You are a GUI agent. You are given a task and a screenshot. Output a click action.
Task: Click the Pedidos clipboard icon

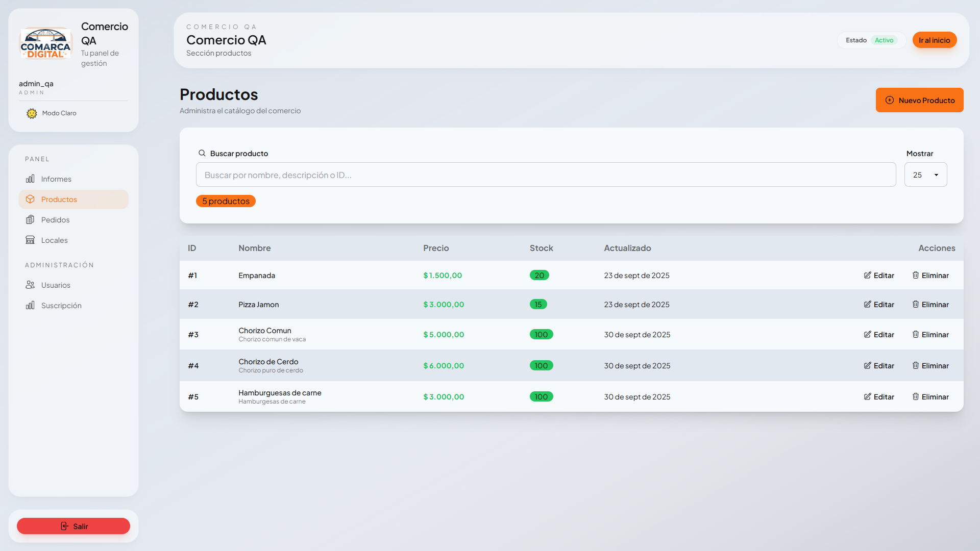pyautogui.click(x=30, y=220)
